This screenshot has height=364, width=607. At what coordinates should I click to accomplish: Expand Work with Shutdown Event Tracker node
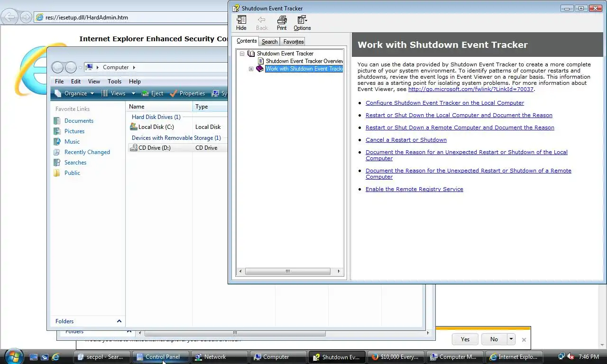pos(251,69)
